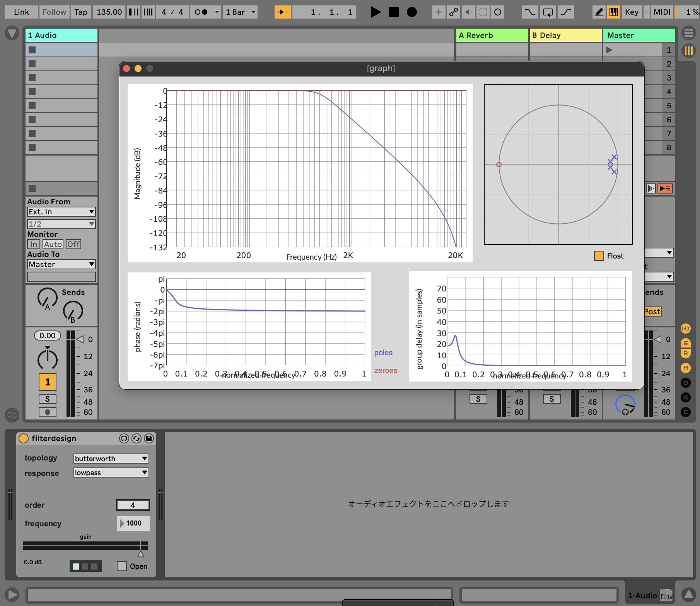Image resolution: width=700 pixels, height=606 pixels.
Task: Click the Tap tempo button
Action: tap(81, 12)
